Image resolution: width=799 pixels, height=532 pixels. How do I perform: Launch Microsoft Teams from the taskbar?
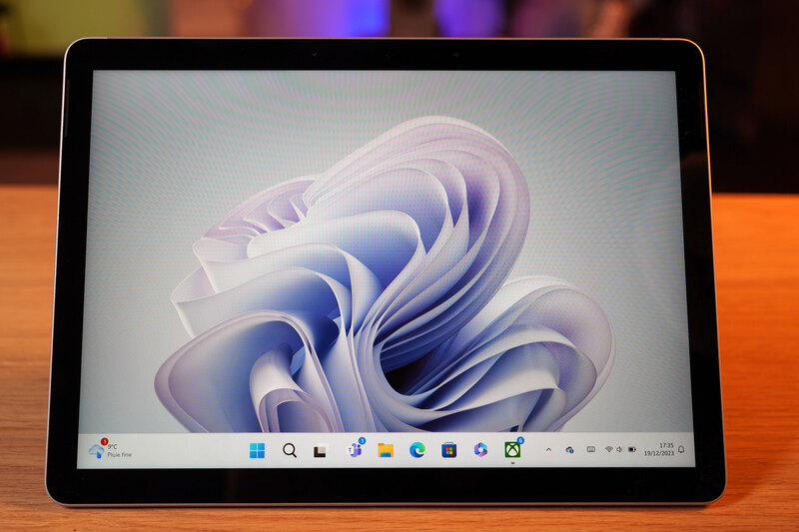point(354,450)
